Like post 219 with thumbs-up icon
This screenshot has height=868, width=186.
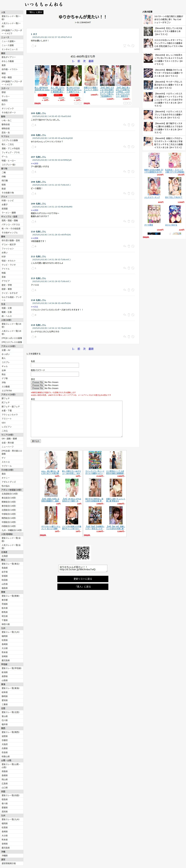point(33,337)
